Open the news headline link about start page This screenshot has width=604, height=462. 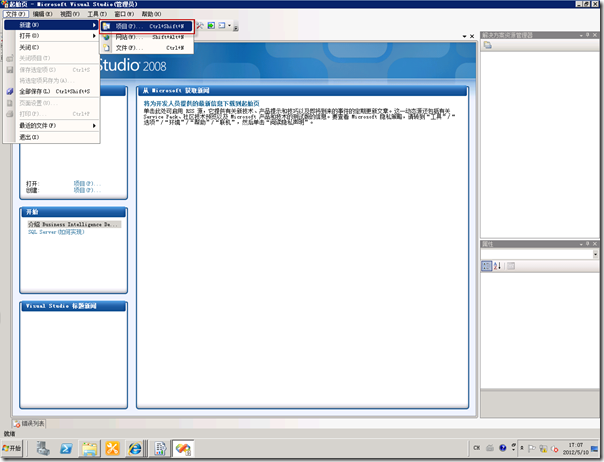coord(201,104)
